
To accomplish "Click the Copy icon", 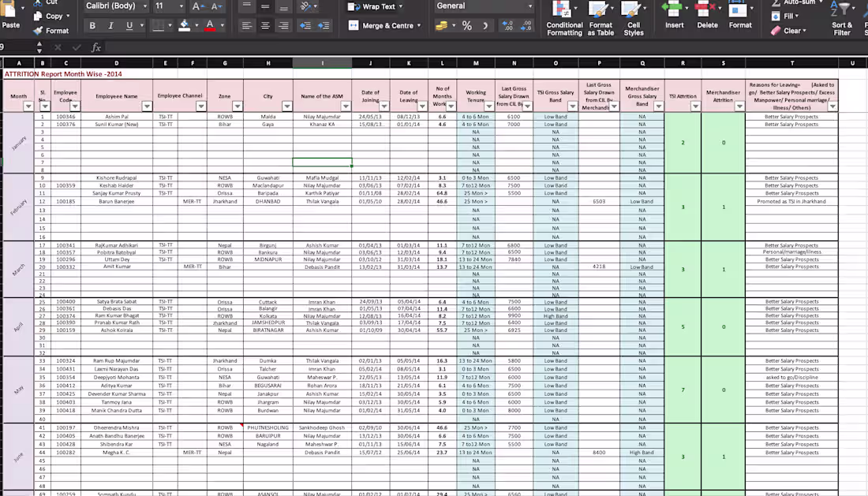I will (38, 16).
